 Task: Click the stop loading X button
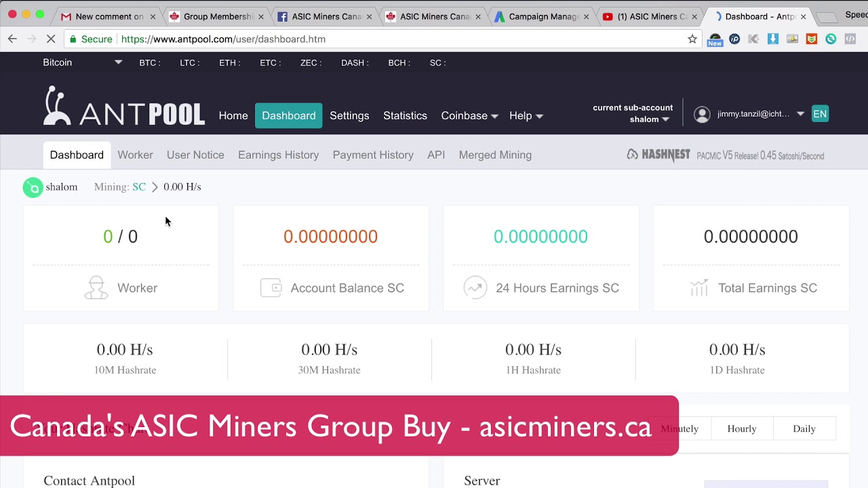[x=51, y=39]
